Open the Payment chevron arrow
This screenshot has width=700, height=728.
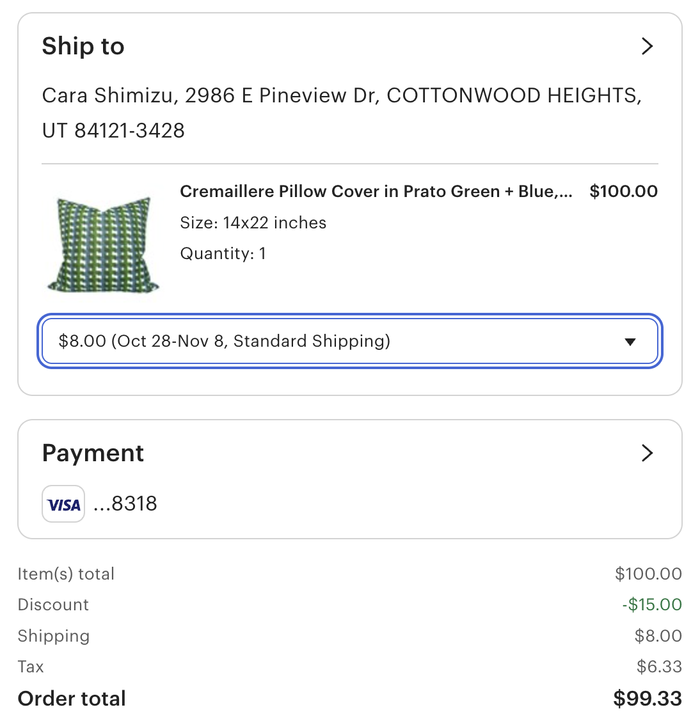tap(647, 453)
